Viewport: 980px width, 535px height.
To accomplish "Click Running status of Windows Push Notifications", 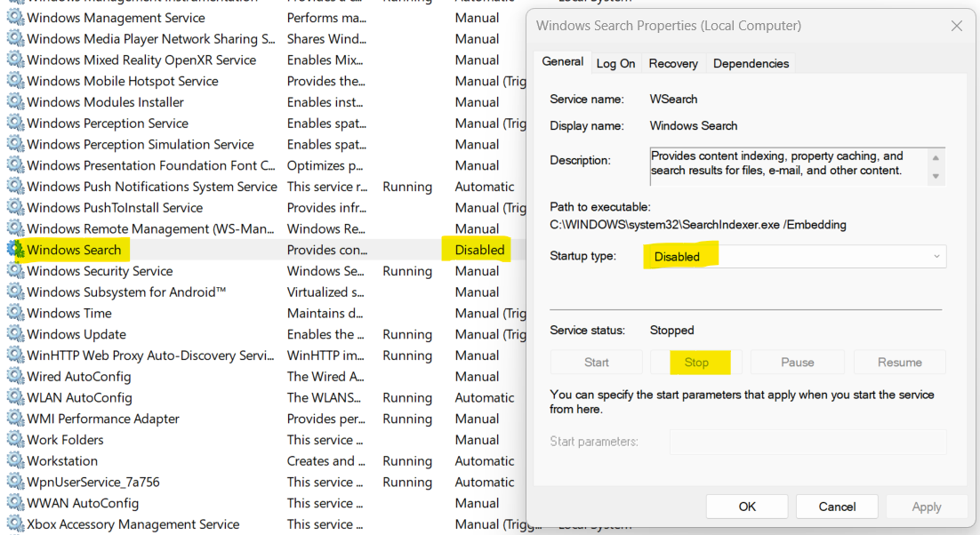I will pos(407,187).
